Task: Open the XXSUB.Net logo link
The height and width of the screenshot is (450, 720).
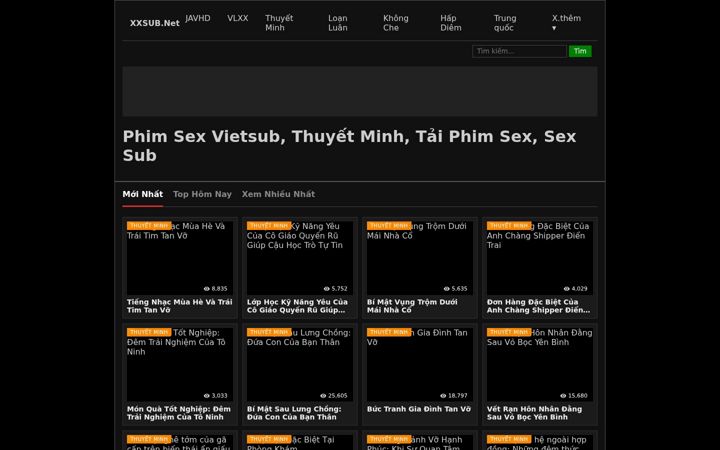Action: tap(154, 23)
